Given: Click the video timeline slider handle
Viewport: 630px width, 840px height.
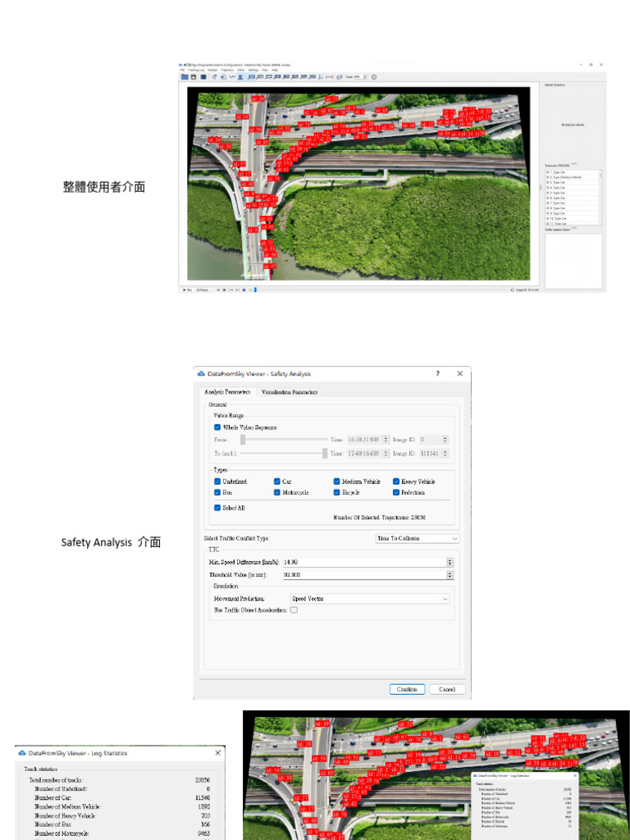Looking at the screenshot, I should [x=256, y=290].
